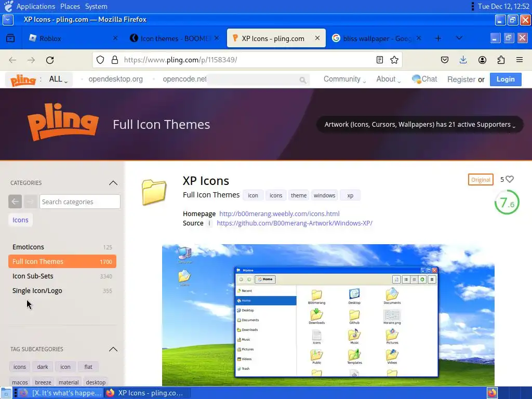Select the dark tag subcategory
The width and height of the screenshot is (532, 399).
tap(43, 367)
